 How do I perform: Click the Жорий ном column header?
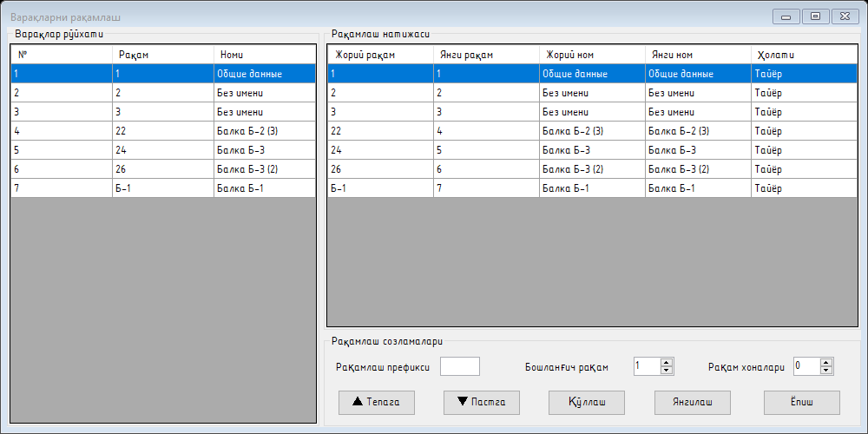[x=592, y=55]
